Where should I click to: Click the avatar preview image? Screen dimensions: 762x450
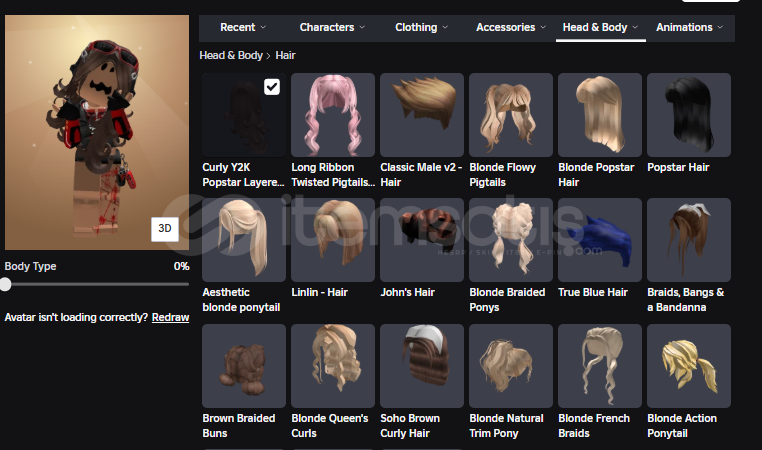coord(95,130)
